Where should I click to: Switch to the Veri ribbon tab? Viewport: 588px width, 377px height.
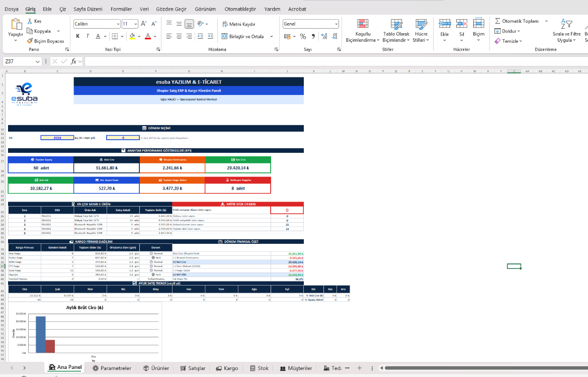(144, 9)
